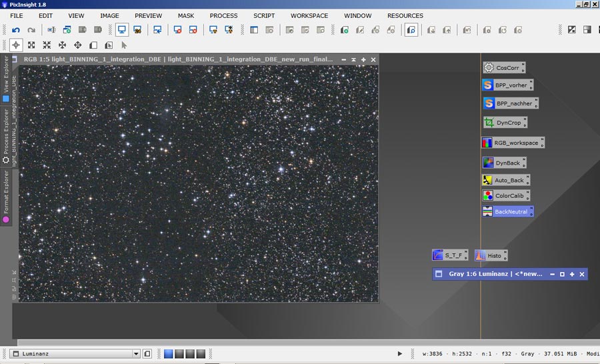Click the first monitor icon with red X
Viewport: 600px width, 364px height.
pos(177,29)
